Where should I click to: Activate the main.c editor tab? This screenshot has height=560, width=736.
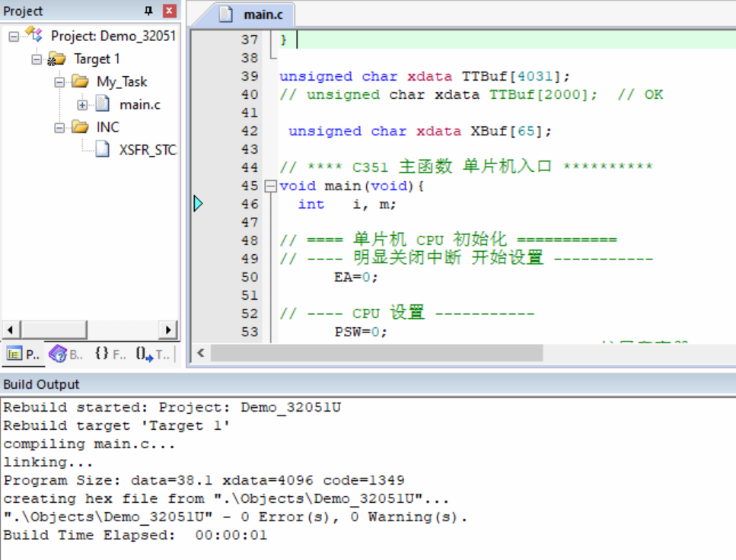[253, 14]
